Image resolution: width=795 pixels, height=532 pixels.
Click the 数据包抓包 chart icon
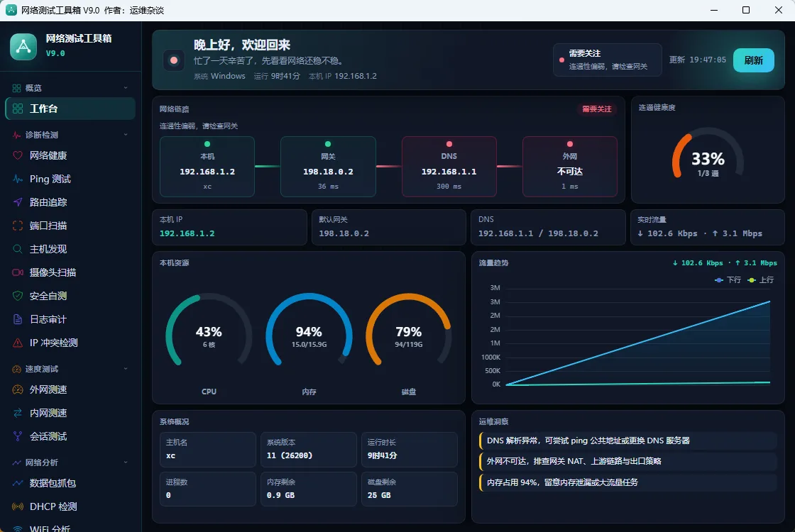pos(18,483)
